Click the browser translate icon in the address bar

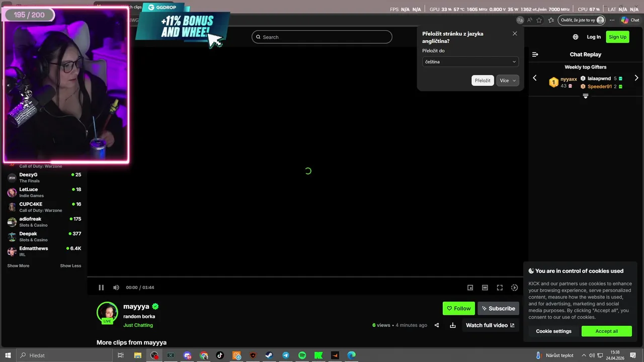point(520,20)
